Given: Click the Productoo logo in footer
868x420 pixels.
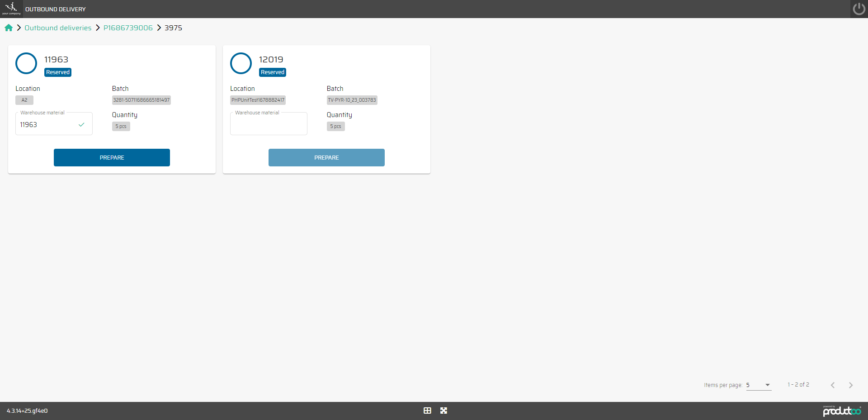Looking at the screenshot, I should point(842,411).
